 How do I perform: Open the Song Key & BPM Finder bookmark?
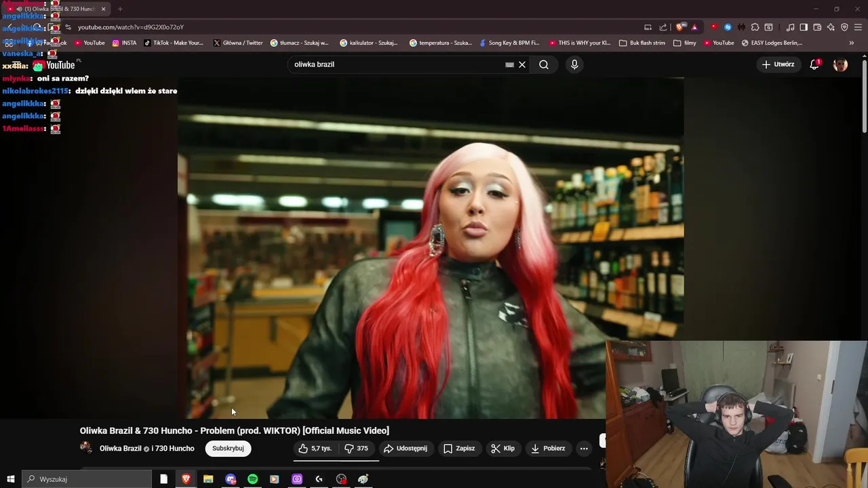pos(509,43)
